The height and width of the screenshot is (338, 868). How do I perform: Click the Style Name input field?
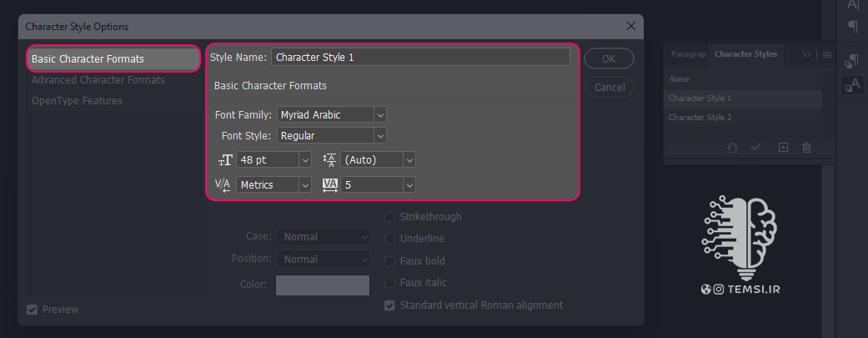[420, 57]
